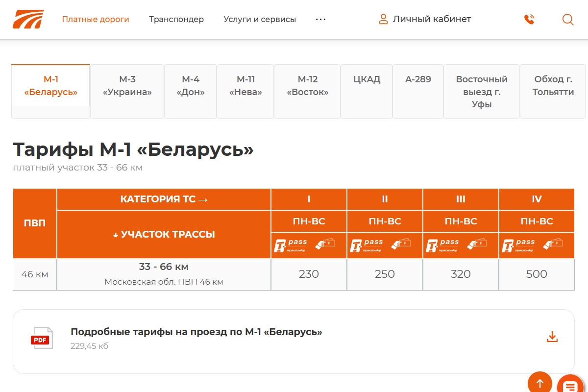Click the 46 км PVP cell
Screen dimensions: 588x392
pos(35,274)
